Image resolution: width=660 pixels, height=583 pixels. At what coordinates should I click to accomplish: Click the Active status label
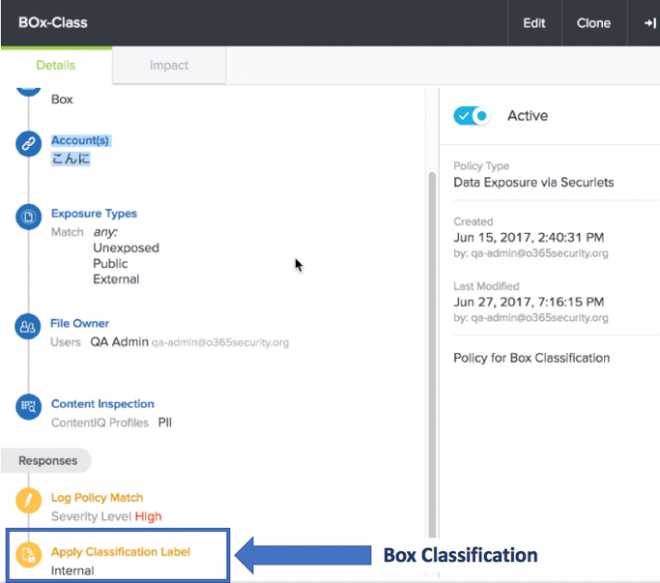tap(527, 115)
